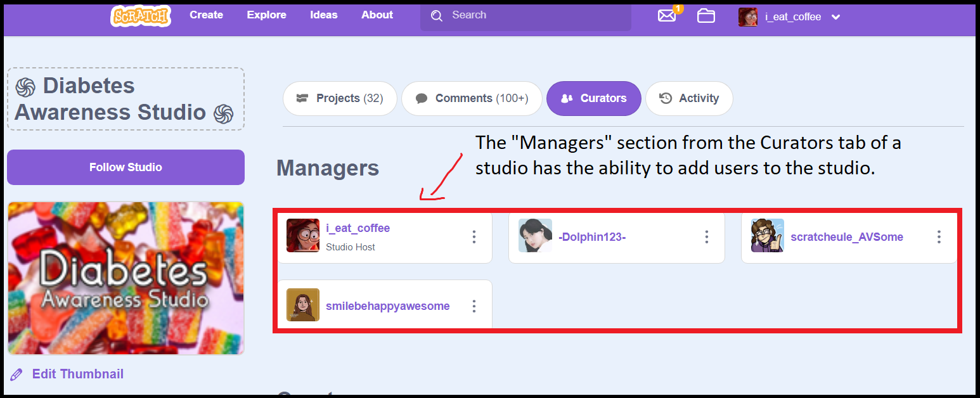This screenshot has width=980, height=398.
Task: Click the search magnifier icon
Action: [x=436, y=16]
